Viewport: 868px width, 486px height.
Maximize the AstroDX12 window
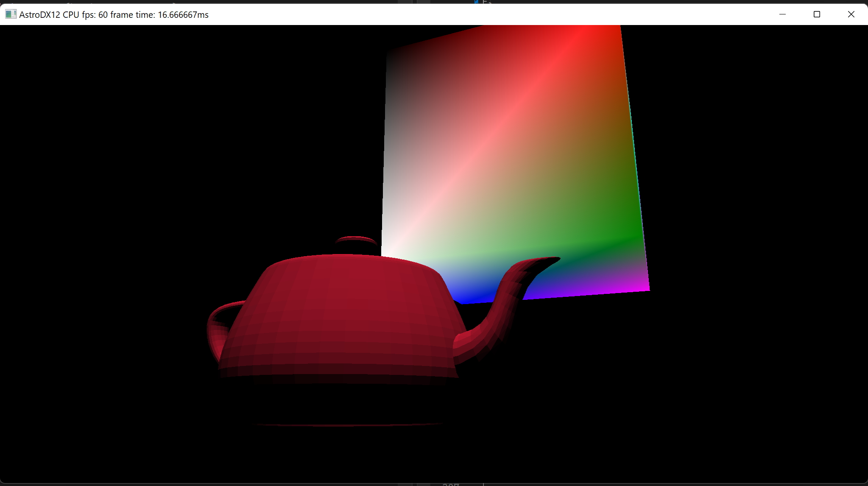coord(817,14)
